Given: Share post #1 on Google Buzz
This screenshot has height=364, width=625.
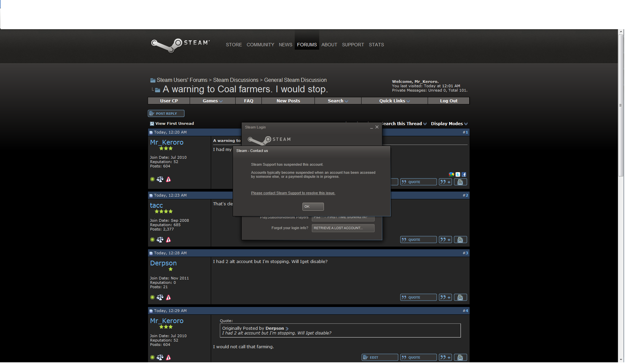Looking at the screenshot, I should (451, 174).
